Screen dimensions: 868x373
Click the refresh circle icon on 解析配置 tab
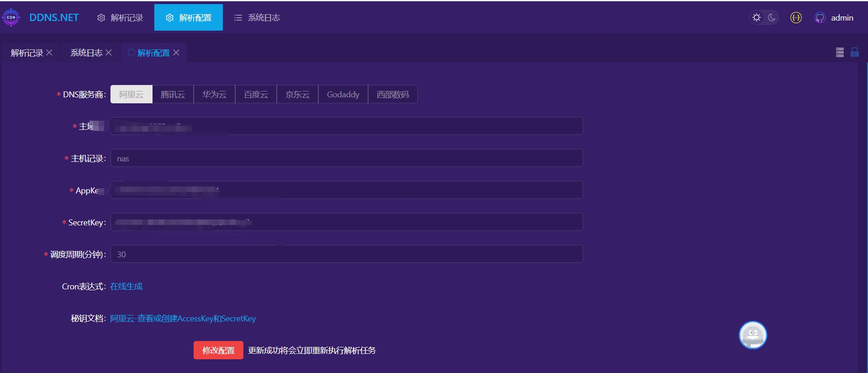coord(131,53)
